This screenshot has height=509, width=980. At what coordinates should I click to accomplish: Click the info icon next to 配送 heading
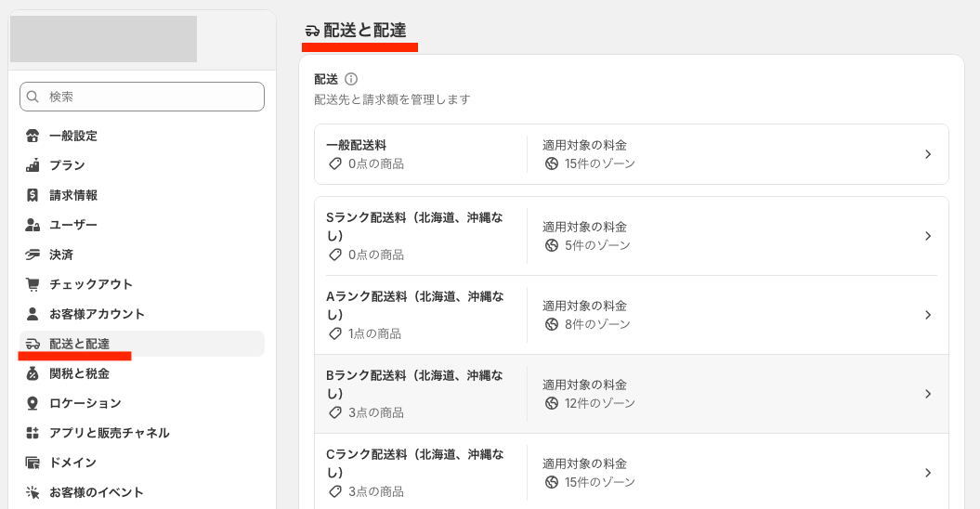pos(351,80)
